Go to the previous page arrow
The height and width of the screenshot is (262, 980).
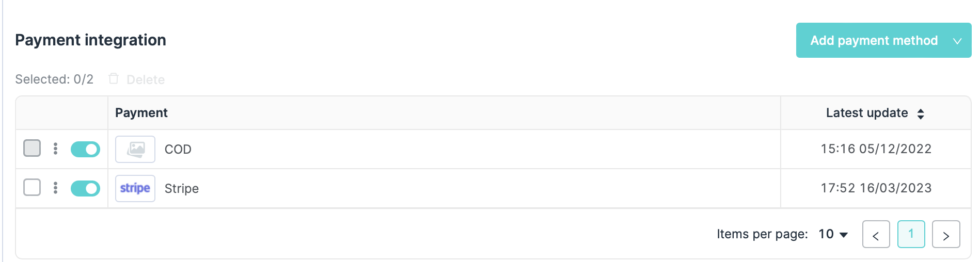point(876,235)
